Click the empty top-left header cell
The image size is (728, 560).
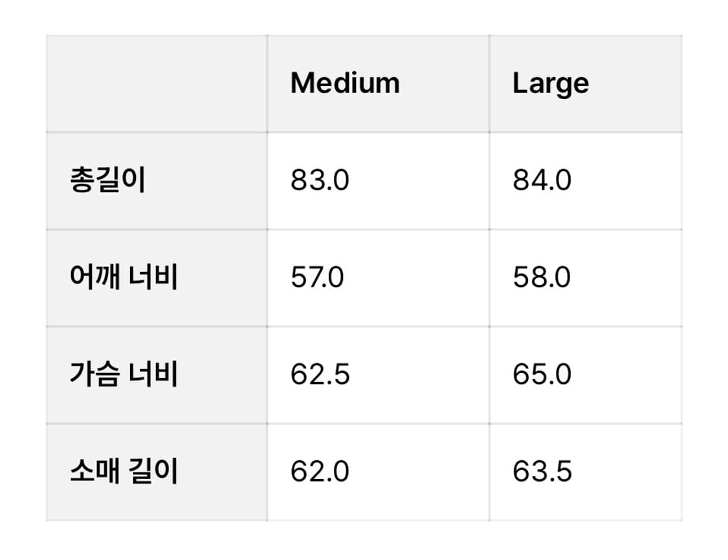pyautogui.click(x=157, y=84)
